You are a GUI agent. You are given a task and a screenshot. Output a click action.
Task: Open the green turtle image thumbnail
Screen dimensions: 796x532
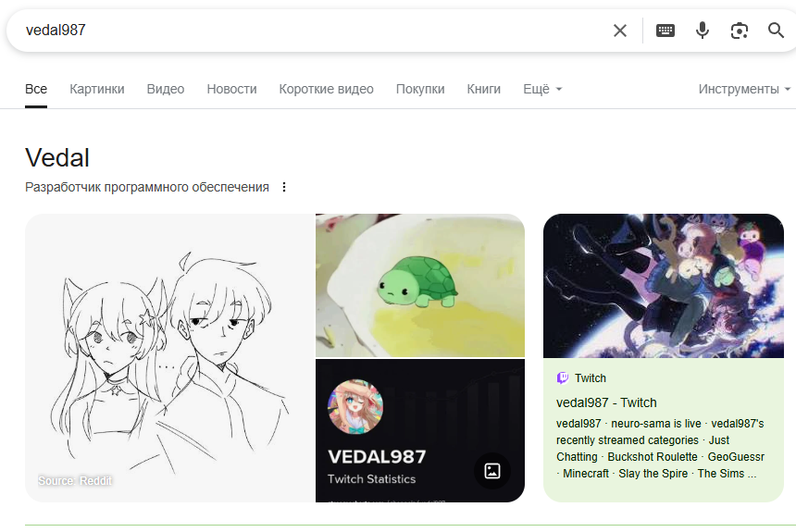point(420,285)
